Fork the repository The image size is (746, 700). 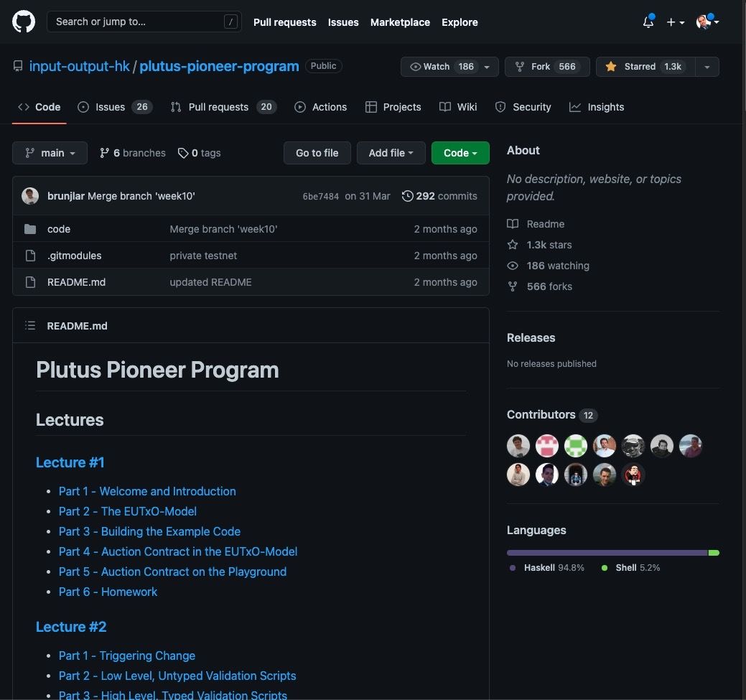[547, 67]
